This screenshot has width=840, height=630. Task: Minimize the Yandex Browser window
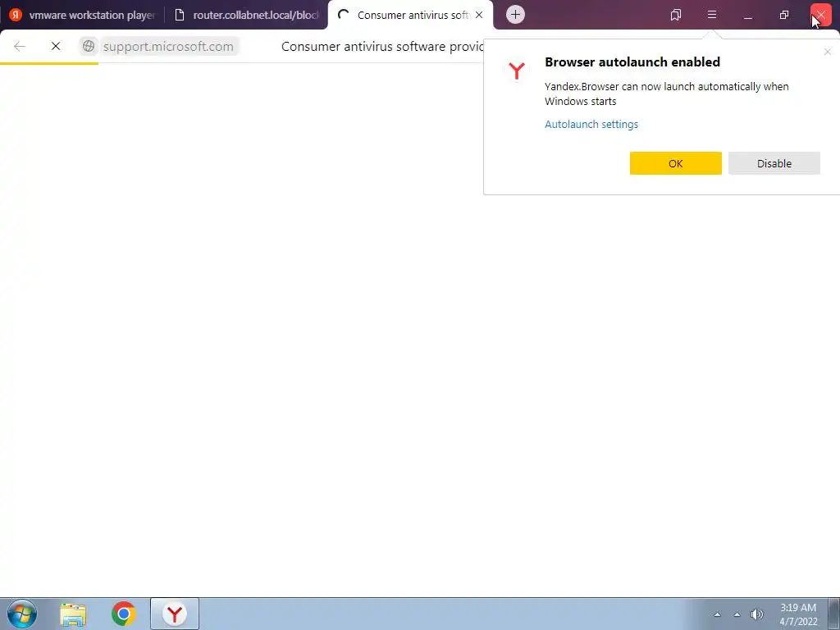pos(748,15)
